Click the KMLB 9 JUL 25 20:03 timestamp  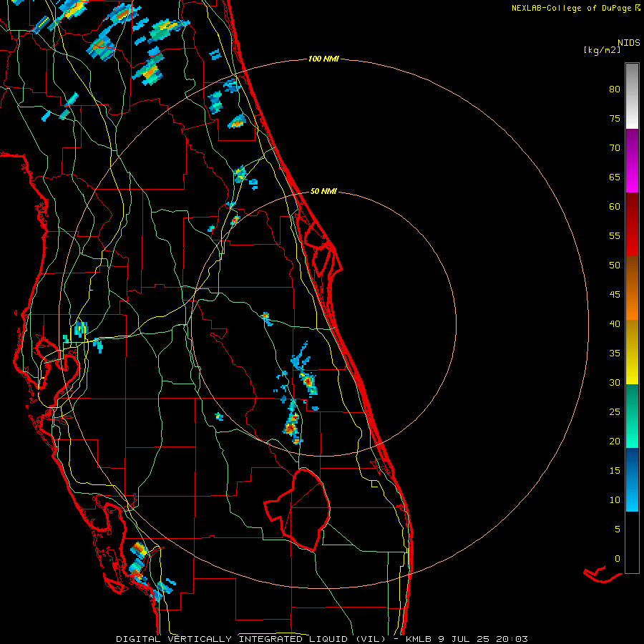467,639
